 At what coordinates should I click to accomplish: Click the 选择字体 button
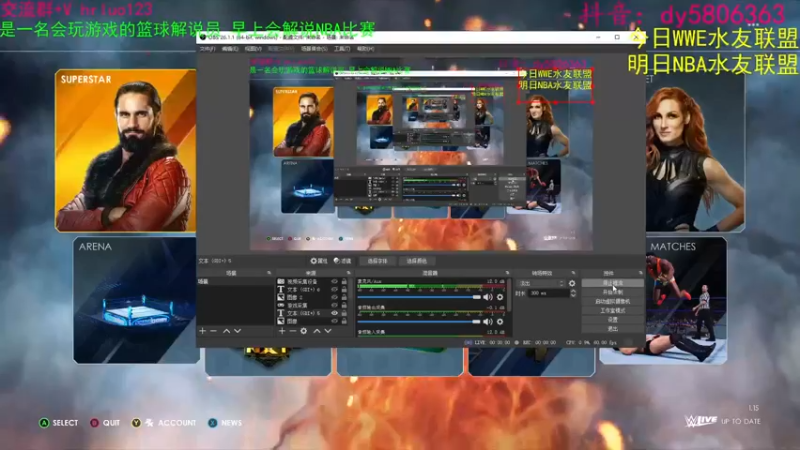[377, 261]
